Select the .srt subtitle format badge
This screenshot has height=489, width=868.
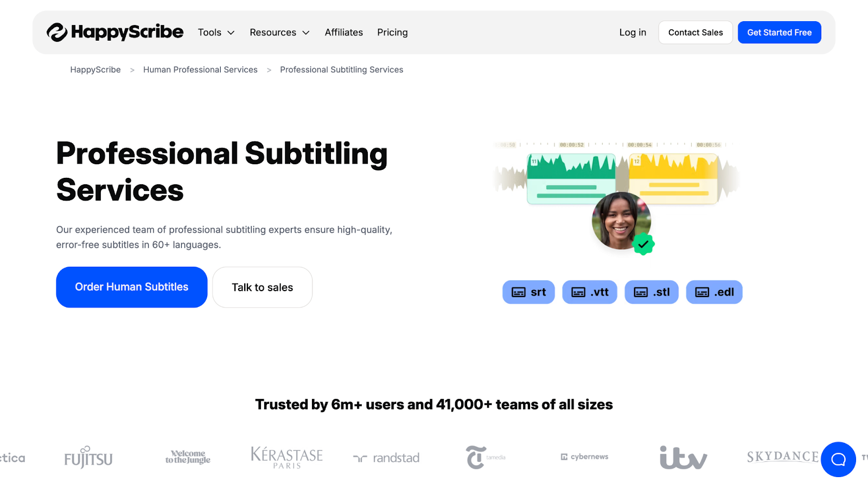[528, 292]
